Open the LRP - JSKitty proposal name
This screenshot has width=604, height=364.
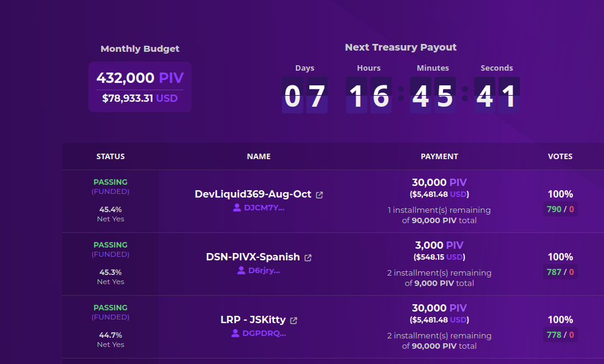[253, 319]
